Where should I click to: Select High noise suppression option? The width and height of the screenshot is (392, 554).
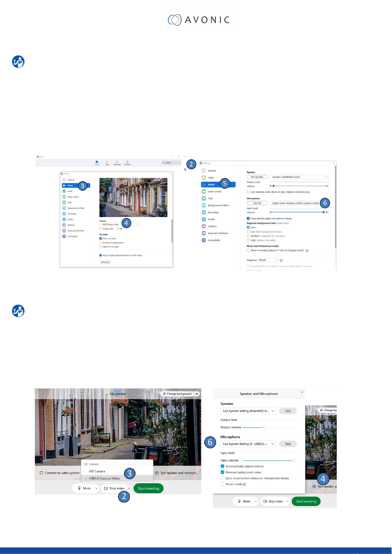pyautogui.click(x=248, y=240)
